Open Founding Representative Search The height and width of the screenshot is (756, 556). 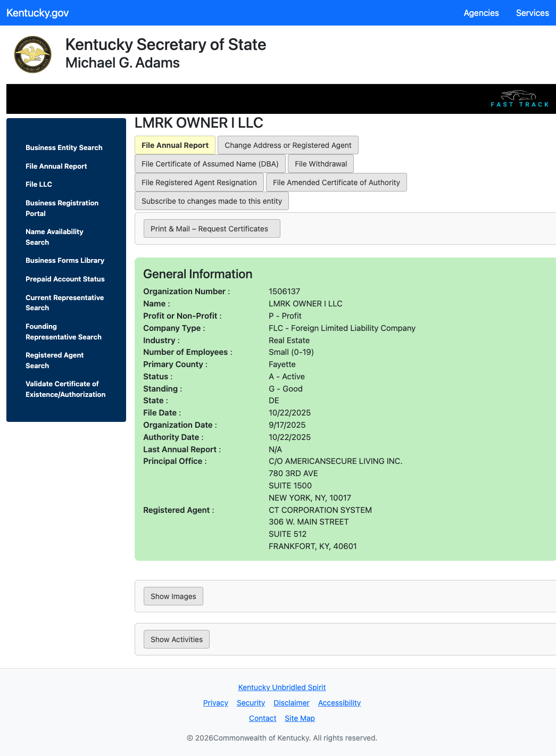pyautogui.click(x=63, y=331)
